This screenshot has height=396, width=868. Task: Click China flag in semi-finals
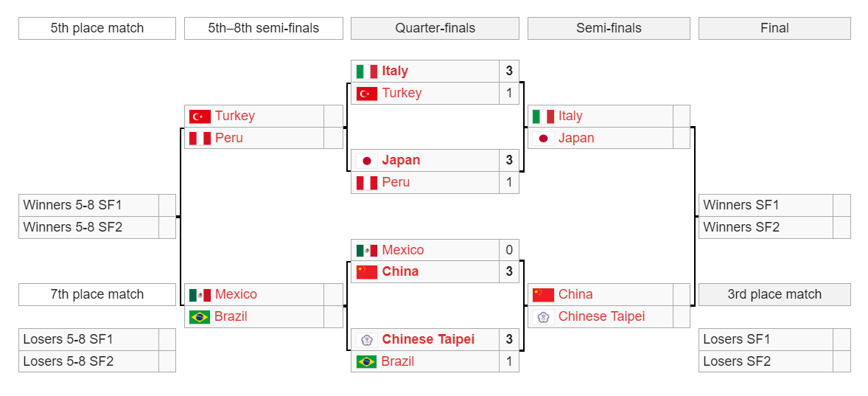(543, 295)
